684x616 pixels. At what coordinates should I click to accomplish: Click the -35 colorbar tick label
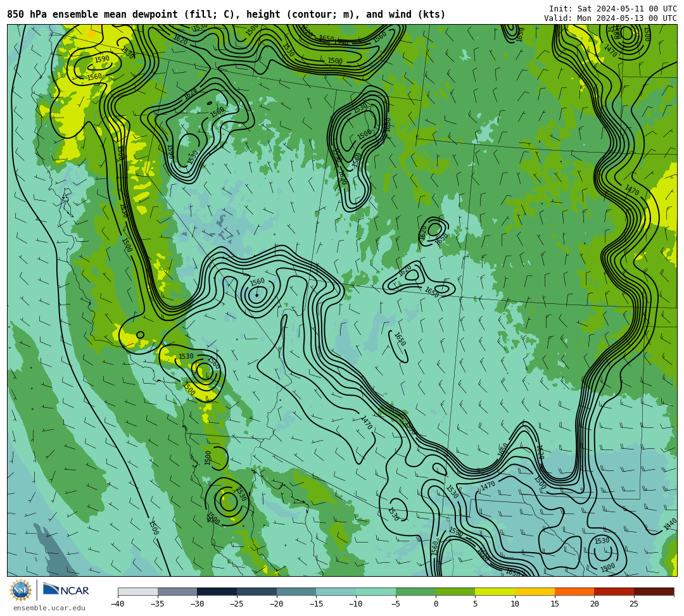(x=158, y=604)
